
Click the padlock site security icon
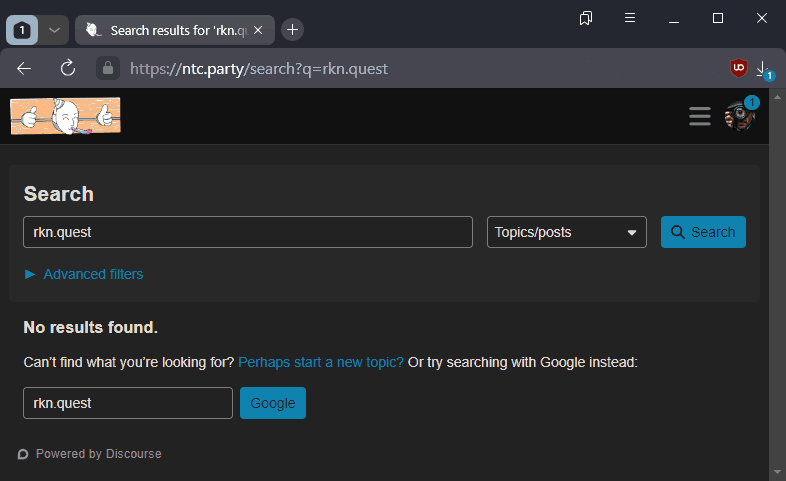[x=107, y=69]
